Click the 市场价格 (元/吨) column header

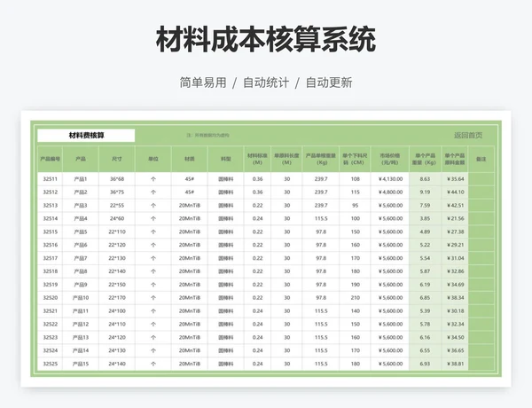(390, 159)
